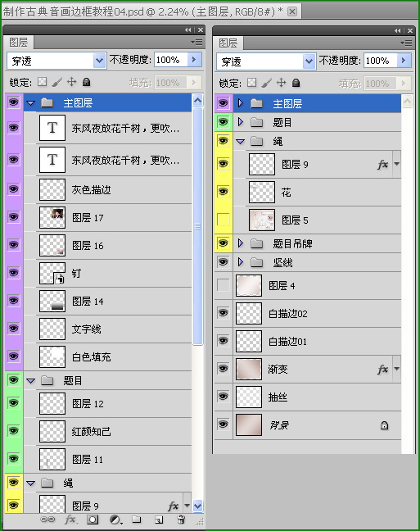This screenshot has height=531, width=420.
Task: Select 图层 tab in right panel
Action: [x=228, y=43]
